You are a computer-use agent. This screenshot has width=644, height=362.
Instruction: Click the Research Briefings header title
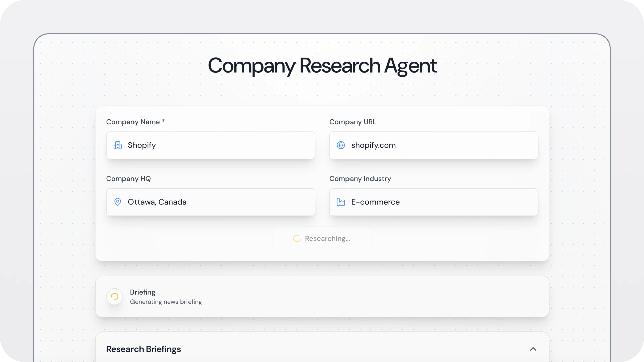(x=144, y=349)
